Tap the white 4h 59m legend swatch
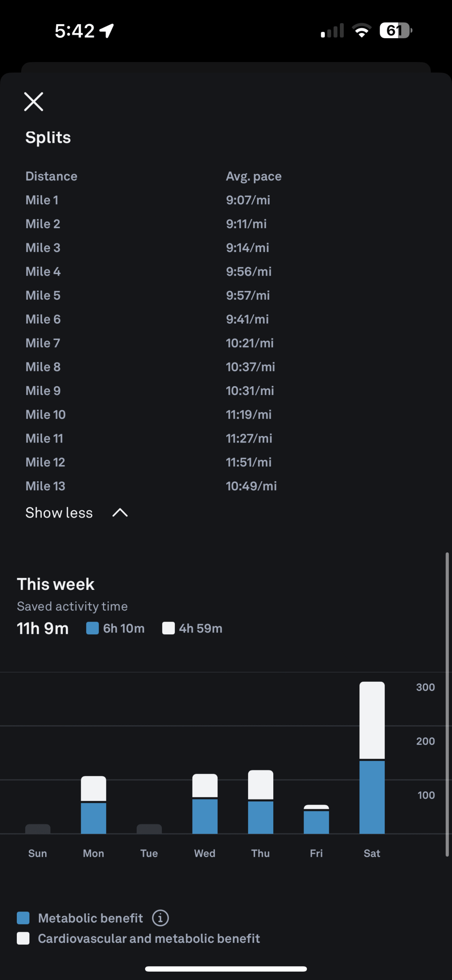 (x=168, y=628)
